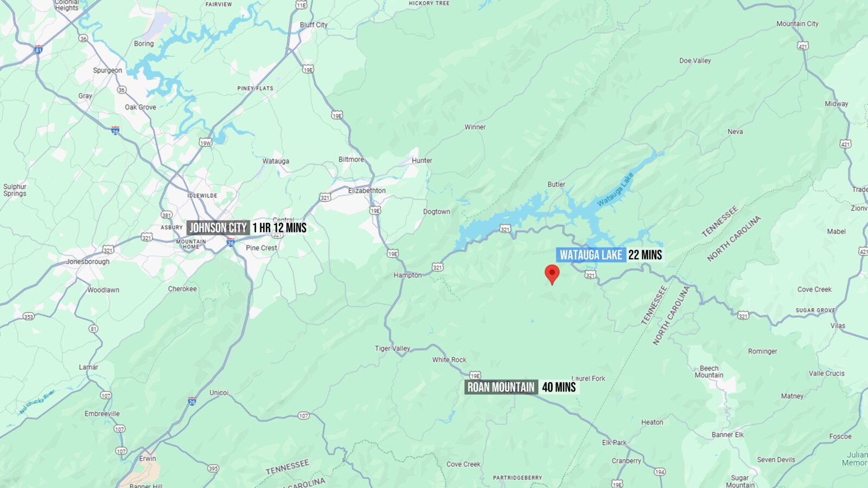
Task: Click the red location pin marker
Action: [x=552, y=274]
